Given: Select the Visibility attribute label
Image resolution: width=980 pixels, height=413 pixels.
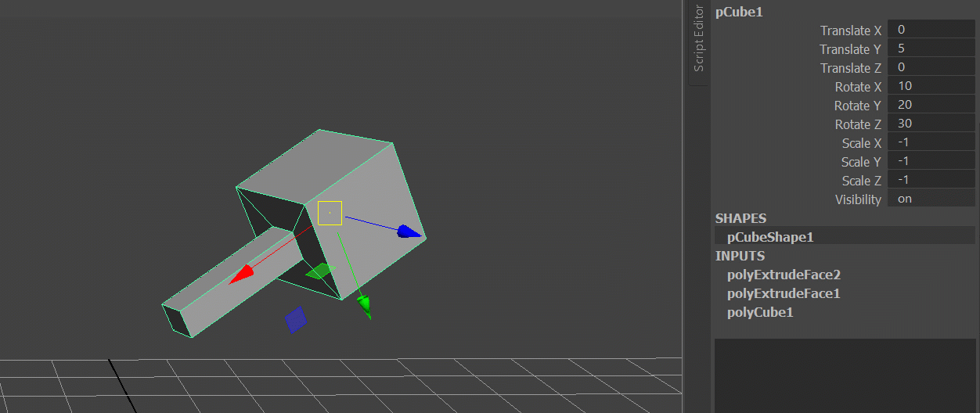Looking at the screenshot, I should point(858,199).
